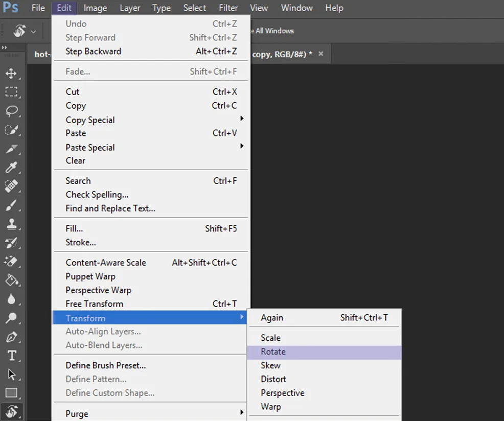Image resolution: width=504 pixels, height=421 pixels.
Task: Choose Clear from the Edit menu
Action: point(151,160)
